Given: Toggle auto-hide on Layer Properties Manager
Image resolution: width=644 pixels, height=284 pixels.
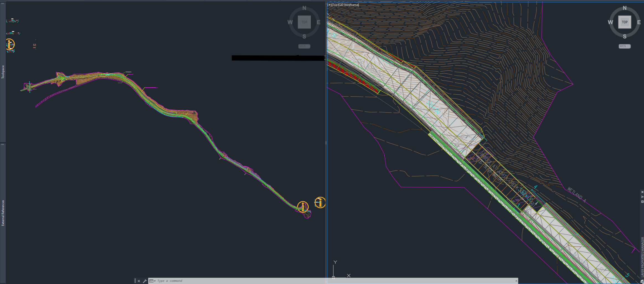Looking at the screenshot, I should coord(642,197).
